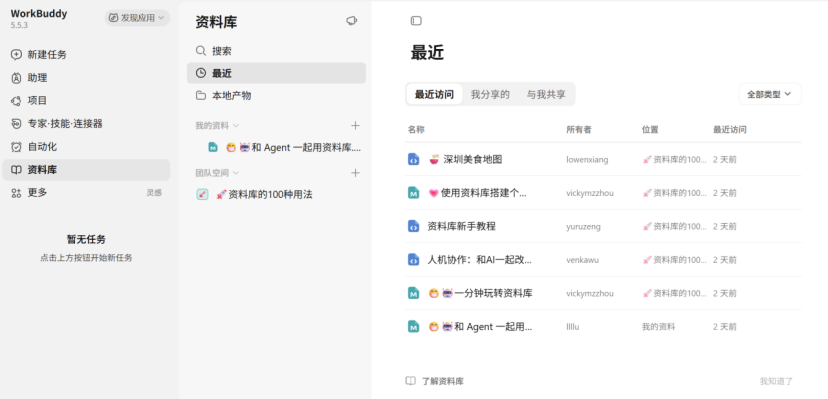Click owner lowenxiang
The image size is (828, 399).
pos(587,159)
